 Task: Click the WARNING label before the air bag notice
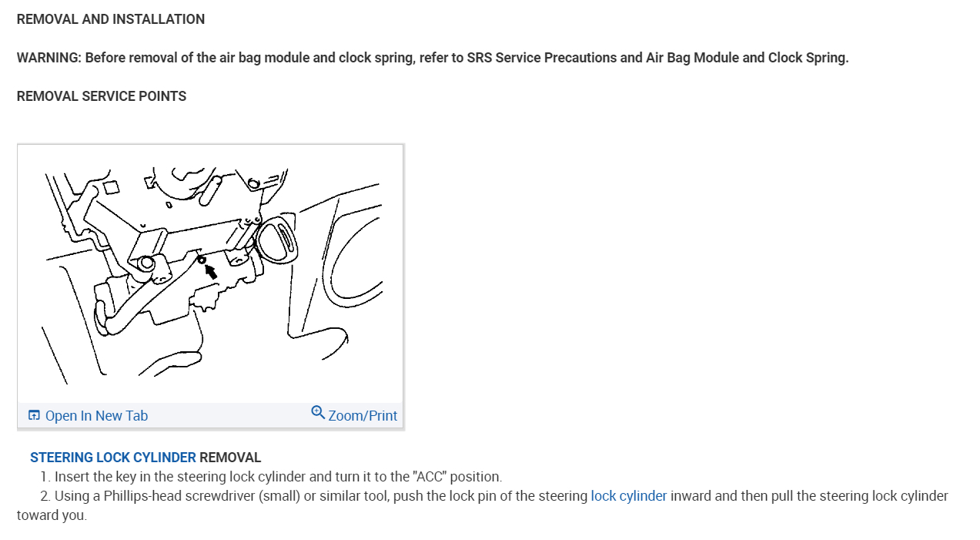[x=49, y=58]
